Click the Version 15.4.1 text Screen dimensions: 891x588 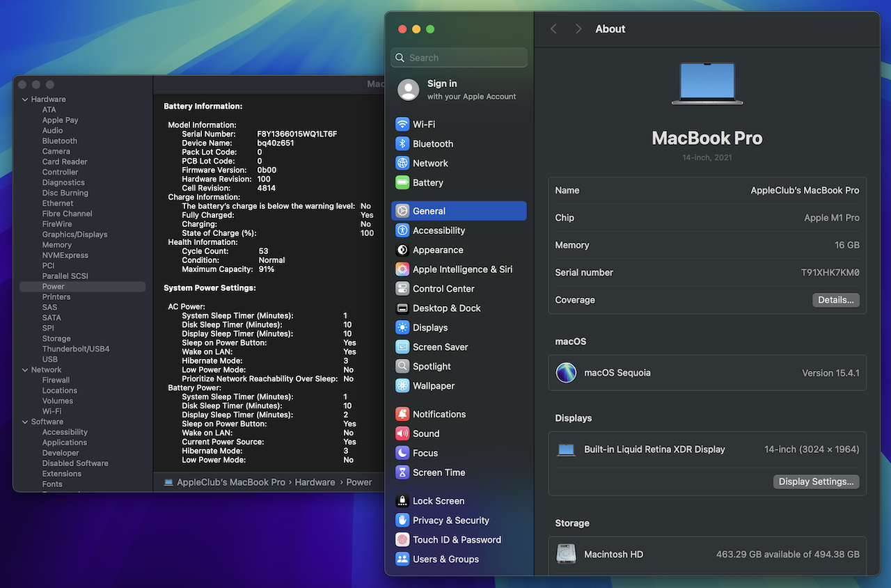(x=830, y=373)
